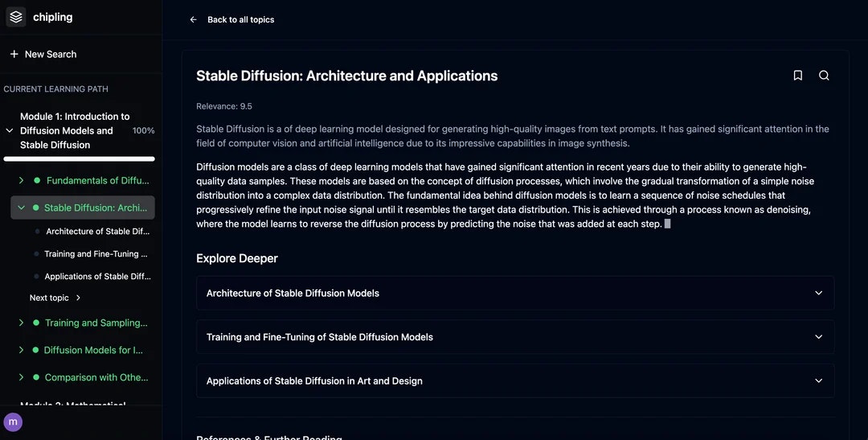Click the bullet dot next to Training and Fine-Tuning
This screenshot has height=440, width=868.
click(36, 254)
